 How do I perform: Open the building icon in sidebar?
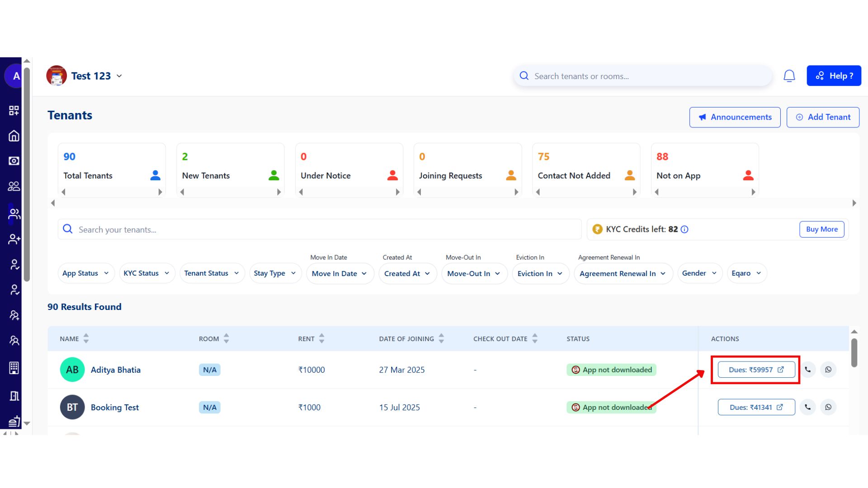pos(14,368)
